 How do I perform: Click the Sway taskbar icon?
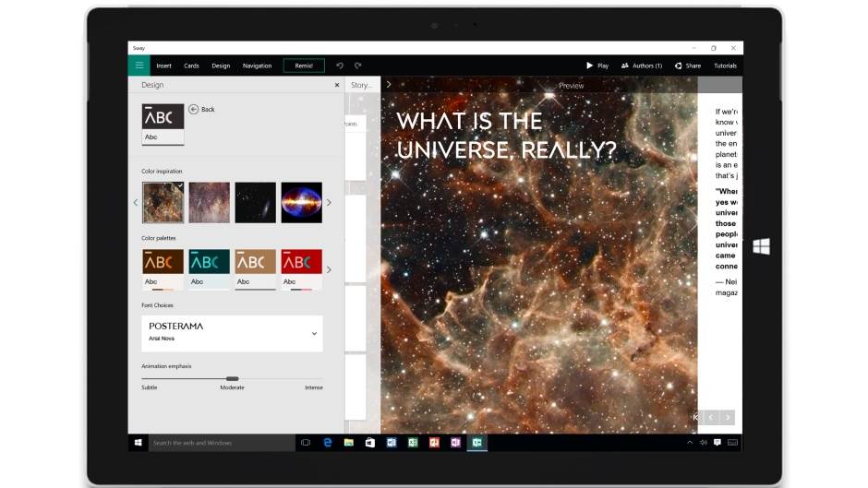pyautogui.click(x=476, y=443)
